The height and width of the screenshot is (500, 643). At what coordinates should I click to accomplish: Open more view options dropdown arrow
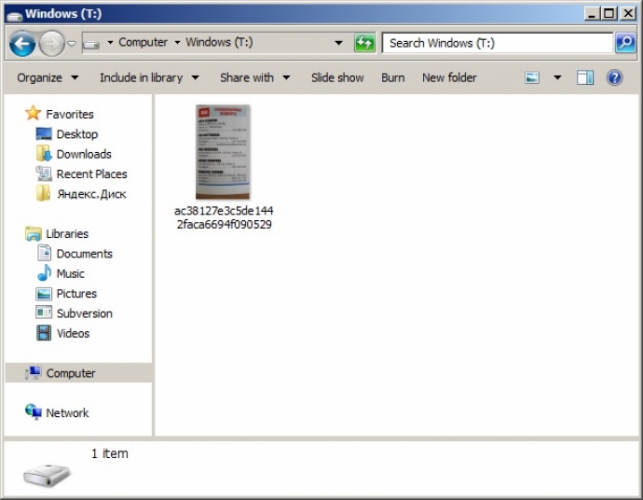click(557, 78)
